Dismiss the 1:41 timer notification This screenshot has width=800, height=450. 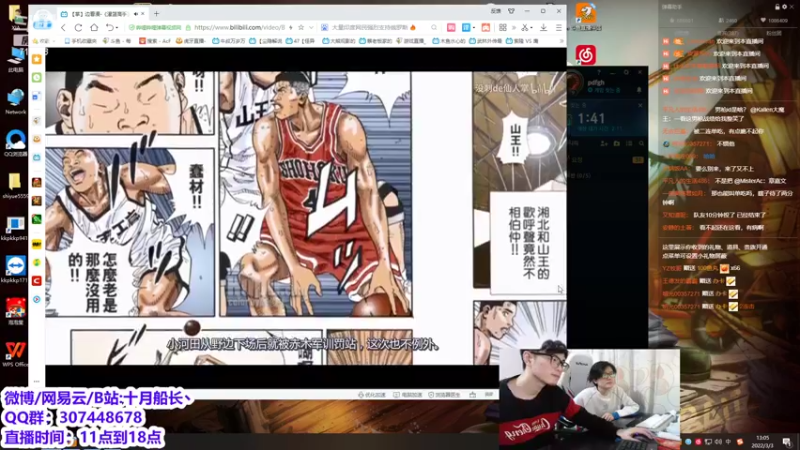[640, 106]
